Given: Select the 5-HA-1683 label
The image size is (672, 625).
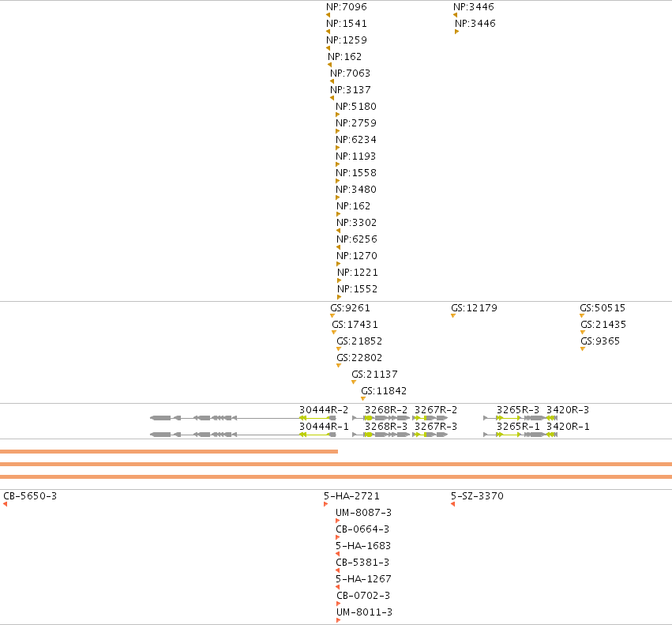Looking at the screenshot, I should tap(363, 546).
